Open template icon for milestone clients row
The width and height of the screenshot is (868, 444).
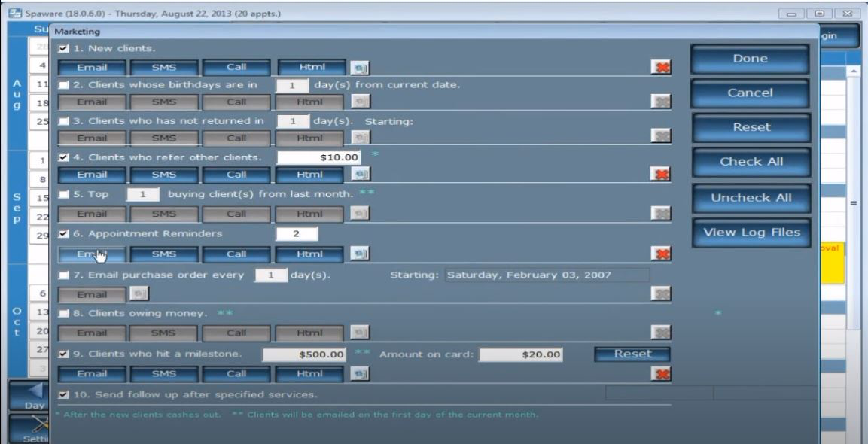[x=361, y=374]
